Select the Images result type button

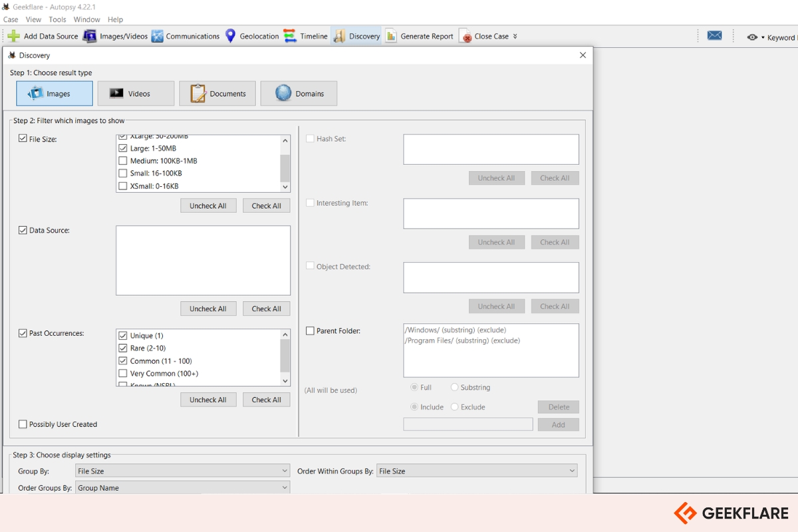tap(55, 94)
